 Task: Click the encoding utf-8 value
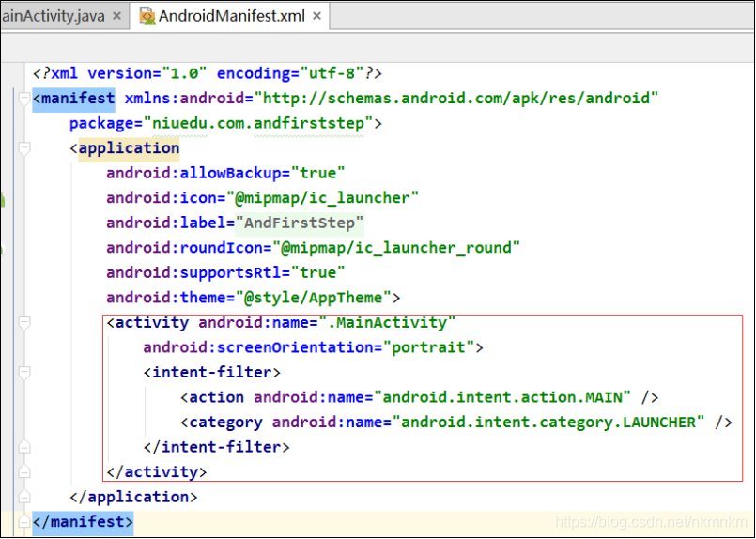pos(332,73)
